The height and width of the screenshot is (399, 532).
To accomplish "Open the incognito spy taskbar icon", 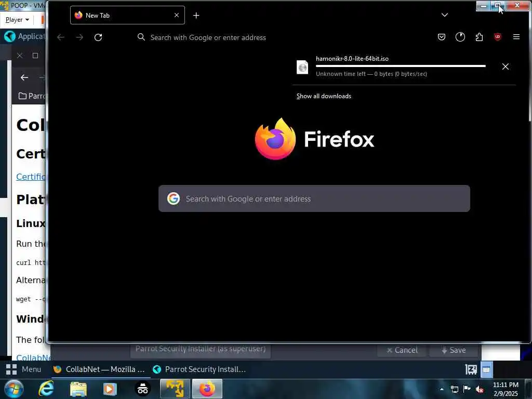I will tap(142, 389).
